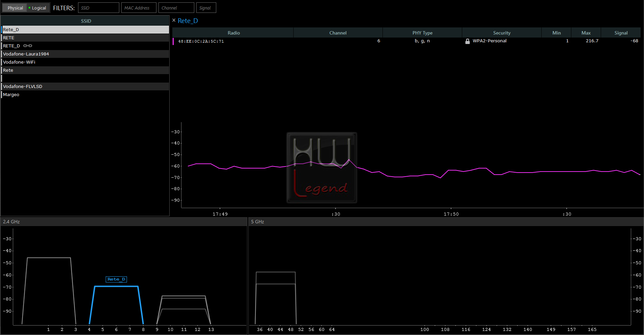644x335 pixels.
Task: Click 17:49 time label on signal graph
Action: click(220, 214)
